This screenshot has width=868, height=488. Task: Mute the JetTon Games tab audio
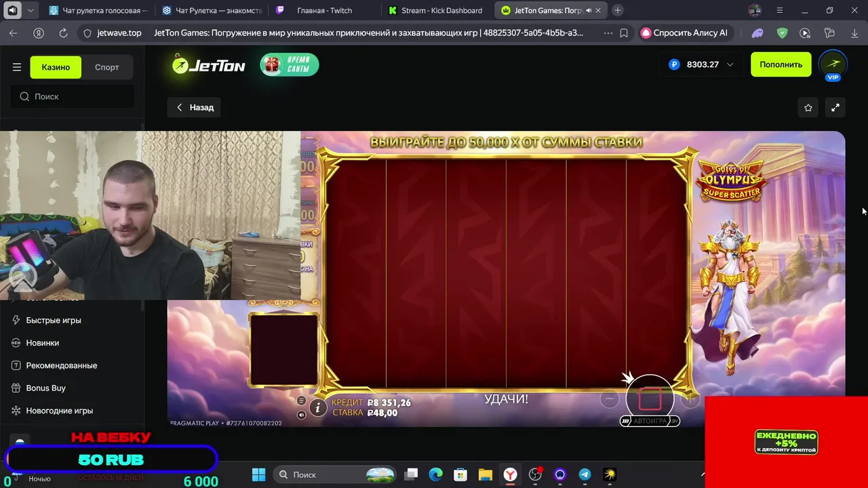pos(588,10)
